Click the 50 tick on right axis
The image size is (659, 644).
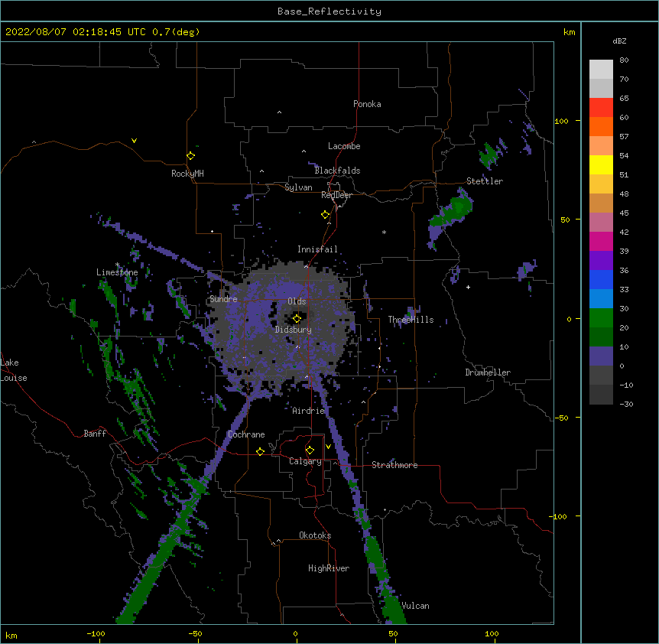[565, 220]
